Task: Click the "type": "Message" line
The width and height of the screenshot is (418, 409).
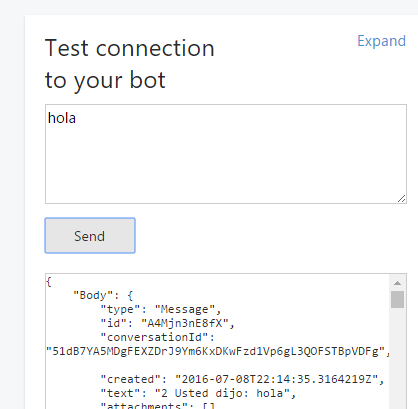Action: (x=161, y=310)
